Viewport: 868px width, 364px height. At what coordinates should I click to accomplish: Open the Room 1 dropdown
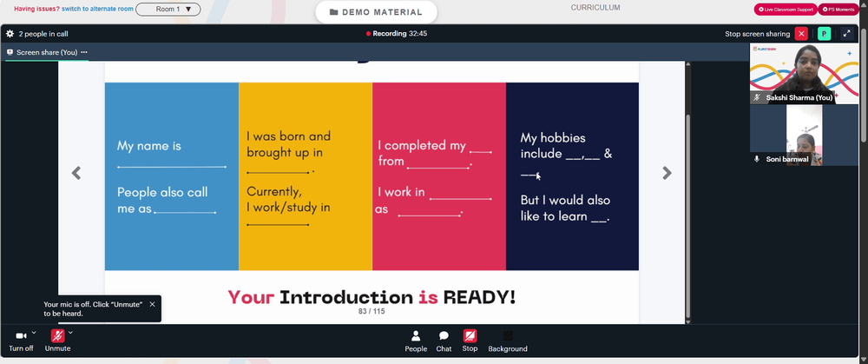click(168, 9)
